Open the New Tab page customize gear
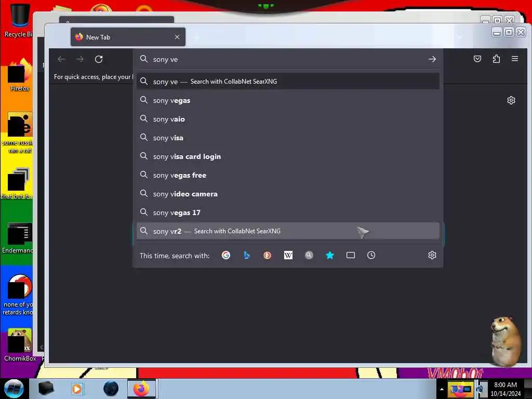The image size is (532, 399). click(x=511, y=100)
